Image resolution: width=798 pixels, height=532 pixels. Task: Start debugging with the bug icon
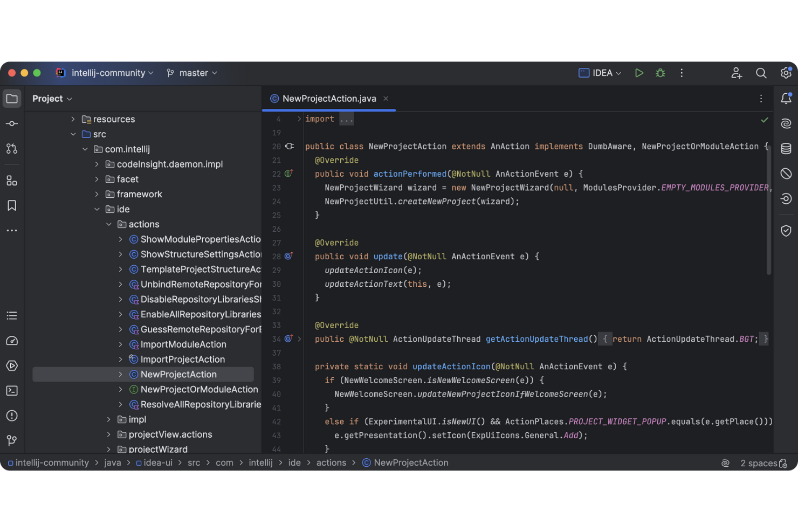[x=660, y=73]
